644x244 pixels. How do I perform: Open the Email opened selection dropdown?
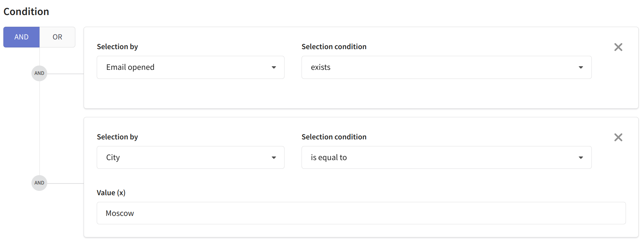(190, 68)
